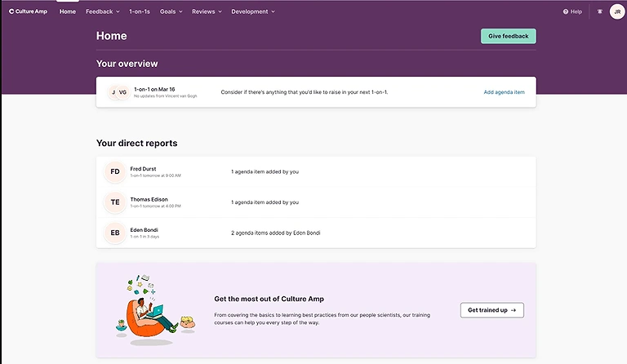627x364 pixels.
Task: Click the Add agenda item link
Action: [x=505, y=92]
